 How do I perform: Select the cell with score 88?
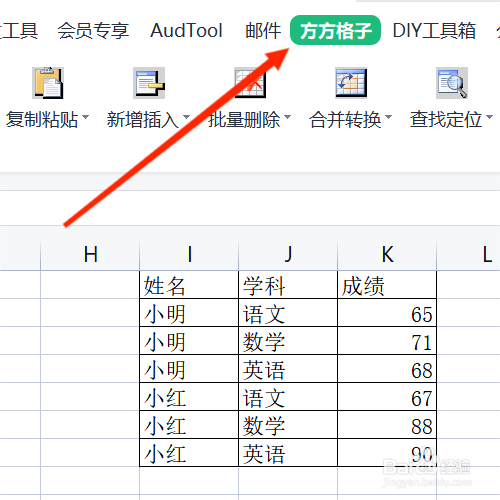pyautogui.click(x=387, y=425)
